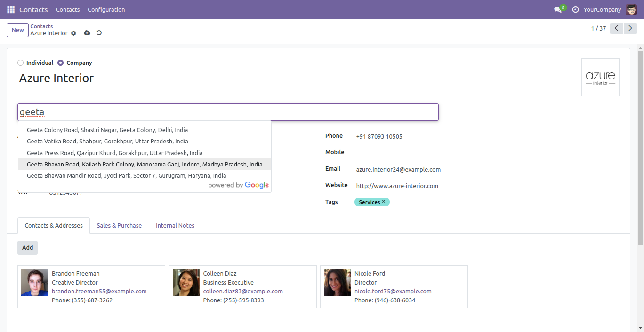Open Colleen Diaz's photo
This screenshot has width=644, height=332.
click(186, 283)
